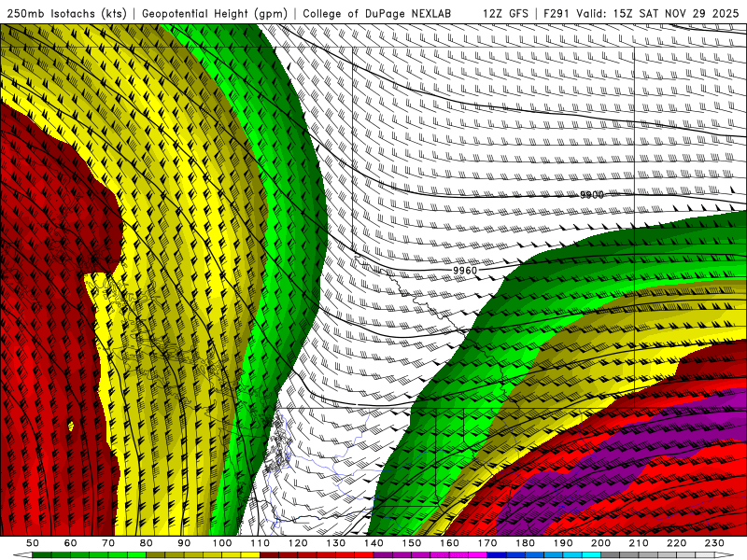Click the 'F291' forecast hour text

[556, 13]
